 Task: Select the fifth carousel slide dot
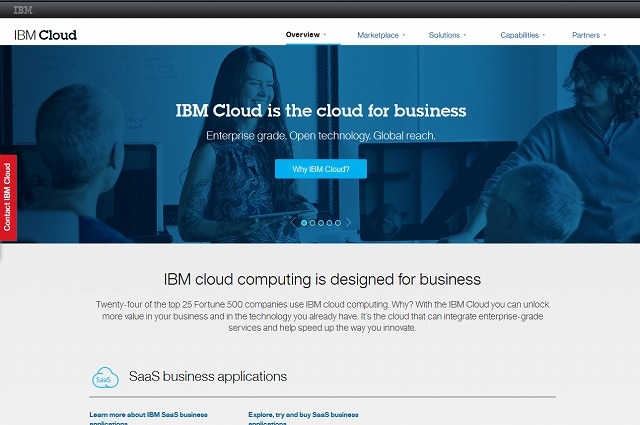[338, 223]
